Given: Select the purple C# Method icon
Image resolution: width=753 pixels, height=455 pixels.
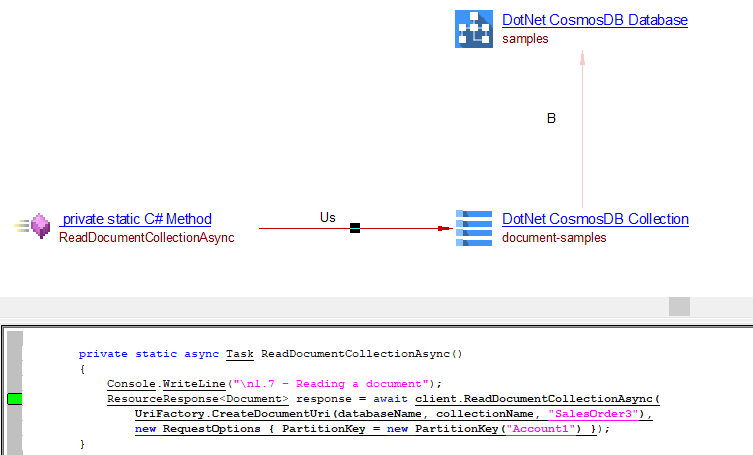Looking at the screenshot, I should [x=39, y=227].
